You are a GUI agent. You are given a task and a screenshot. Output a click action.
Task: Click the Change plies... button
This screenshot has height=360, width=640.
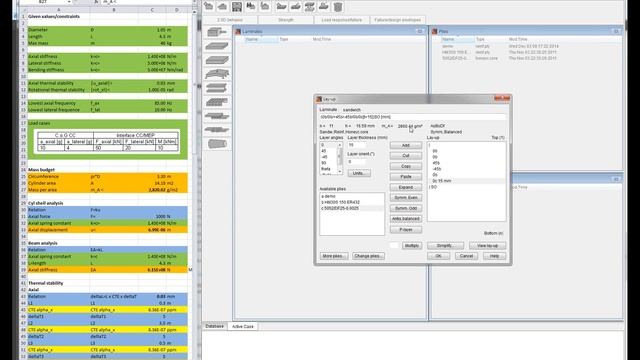click(368, 256)
